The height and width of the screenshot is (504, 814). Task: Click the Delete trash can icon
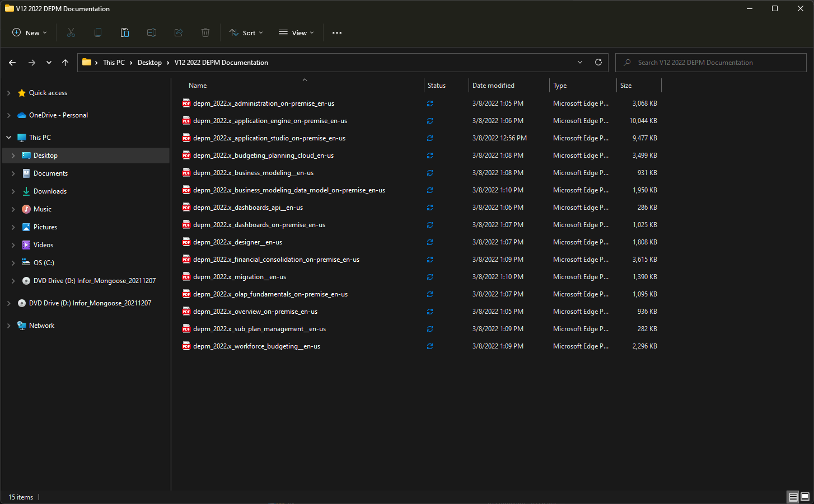click(205, 33)
